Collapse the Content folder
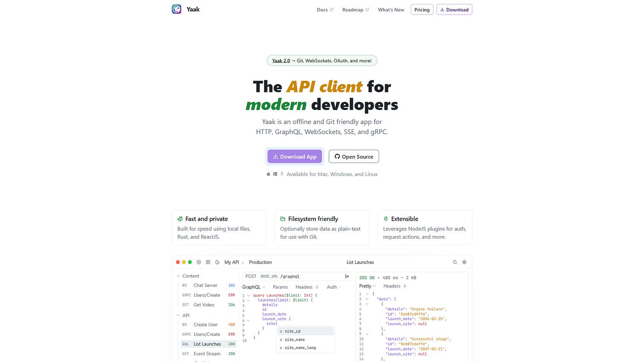The height and width of the screenshot is (362, 644). pyautogui.click(x=178, y=276)
